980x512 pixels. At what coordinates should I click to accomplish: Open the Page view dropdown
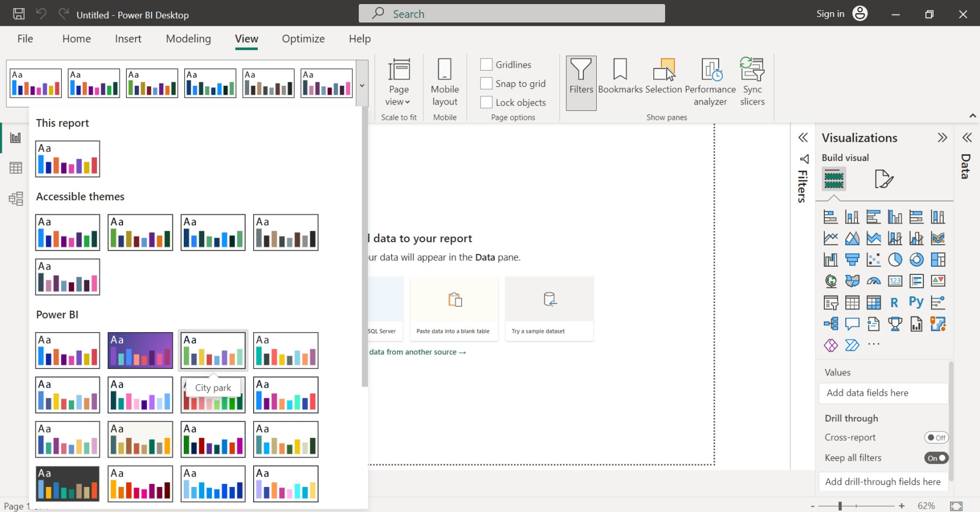coord(398,82)
